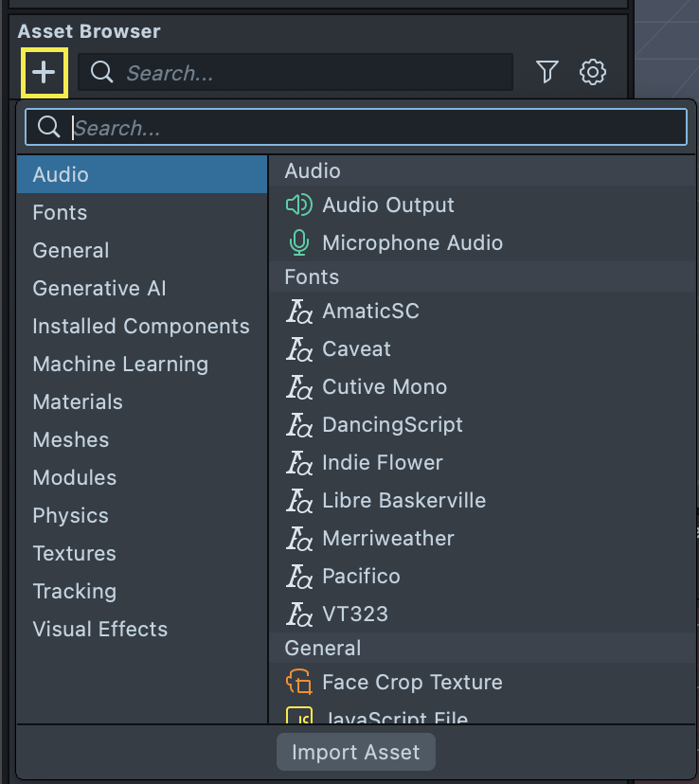
Task: Focus the Asset Browser search box
Action: (x=303, y=73)
